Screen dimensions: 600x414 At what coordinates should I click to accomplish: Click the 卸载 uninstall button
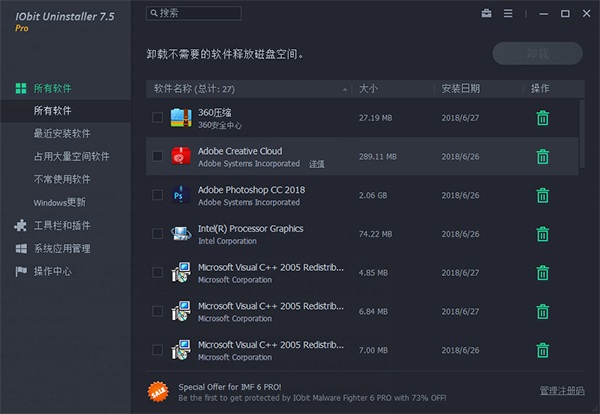point(538,54)
